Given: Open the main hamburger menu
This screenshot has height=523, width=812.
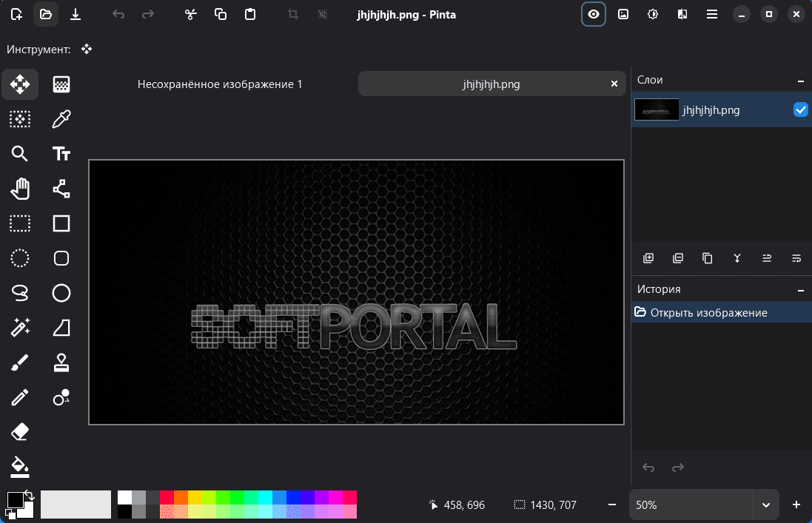Looking at the screenshot, I should pos(712,15).
